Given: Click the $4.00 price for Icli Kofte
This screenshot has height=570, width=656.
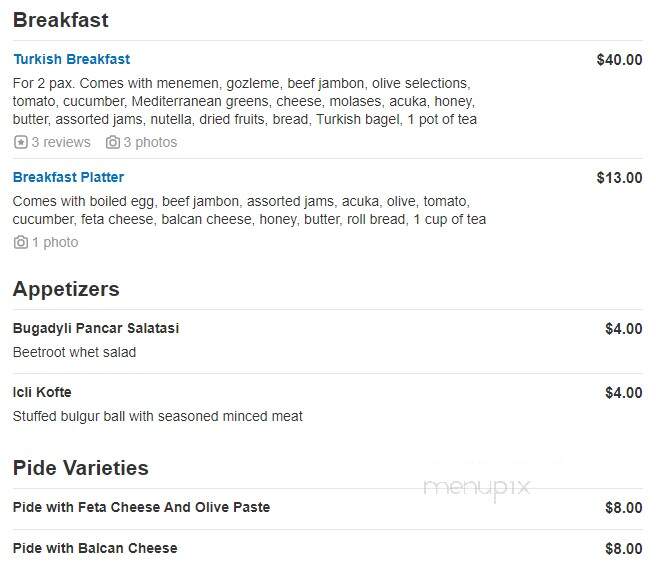Looking at the screenshot, I should (624, 393).
